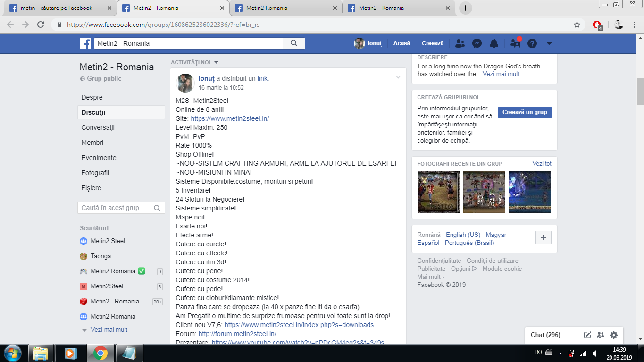Open middle recent group photo thumbnail
Screen dimensions: 644x362
tap(484, 192)
